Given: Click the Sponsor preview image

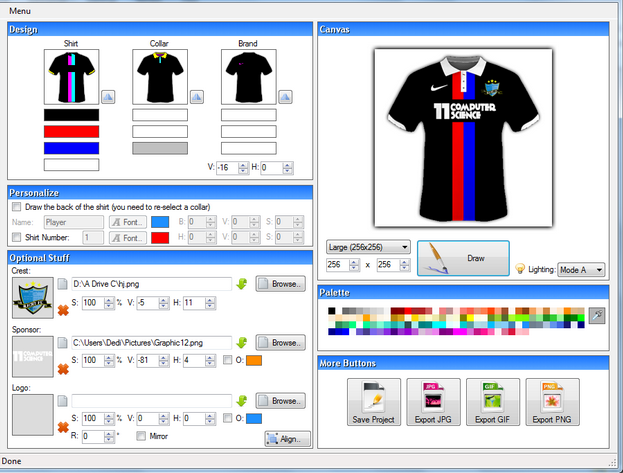Looking at the screenshot, I should [x=33, y=357].
